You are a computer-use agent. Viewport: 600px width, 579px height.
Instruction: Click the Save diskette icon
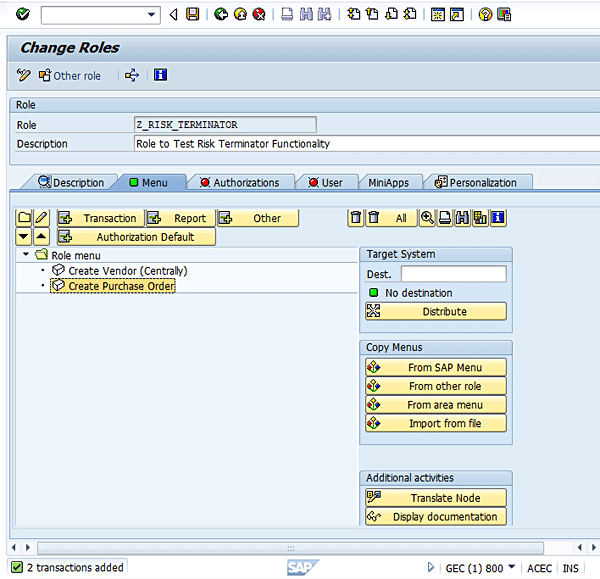pyautogui.click(x=192, y=15)
